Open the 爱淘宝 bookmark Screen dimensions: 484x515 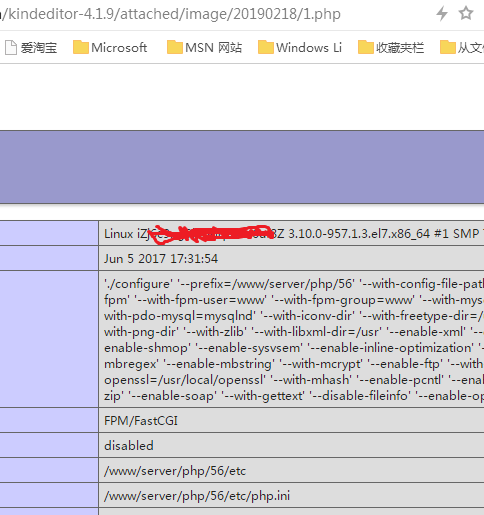click(x=31, y=48)
